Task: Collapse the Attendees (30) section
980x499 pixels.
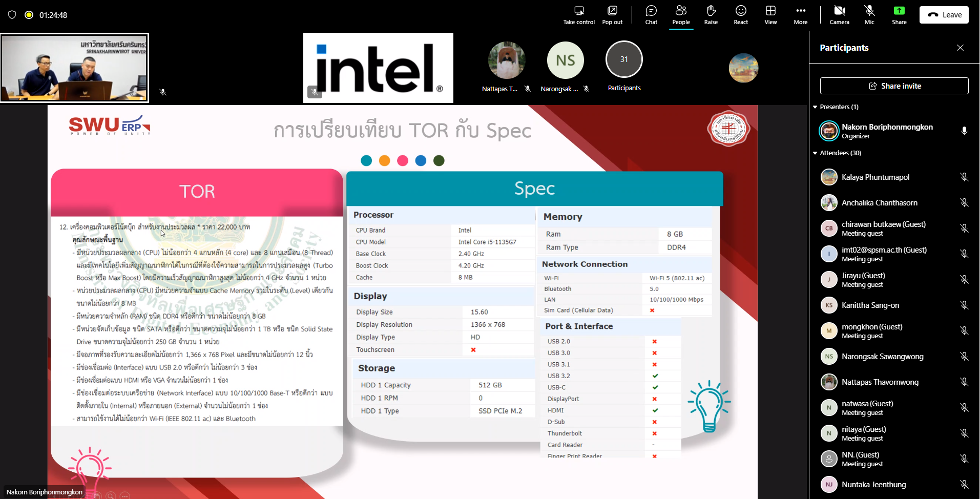Action: click(815, 153)
